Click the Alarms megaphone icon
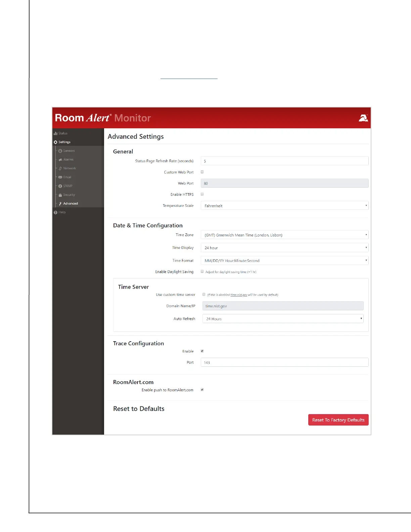 [x=60, y=160]
